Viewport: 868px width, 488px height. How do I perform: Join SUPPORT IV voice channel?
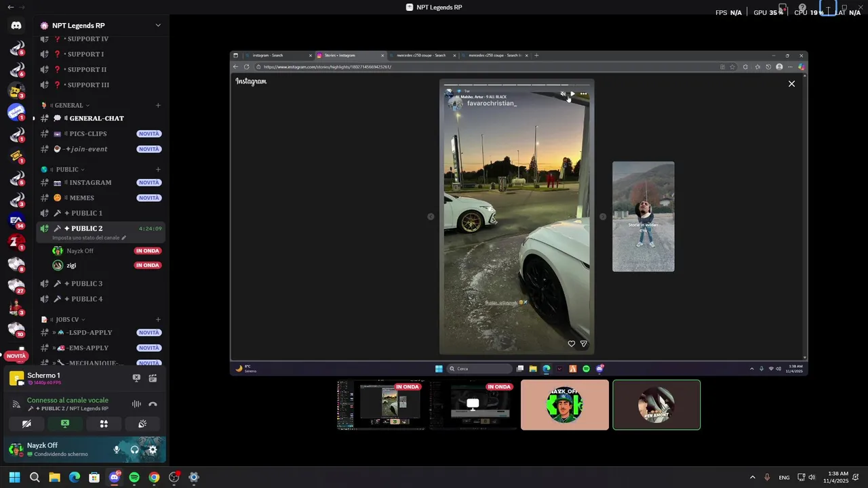pyautogui.click(x=100, y=39)
